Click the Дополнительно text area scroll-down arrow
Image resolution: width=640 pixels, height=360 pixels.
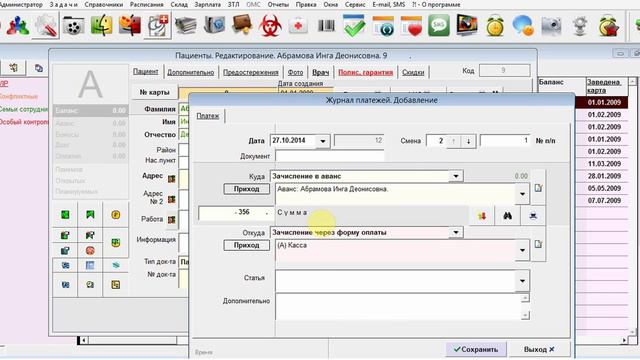point(525,315)
